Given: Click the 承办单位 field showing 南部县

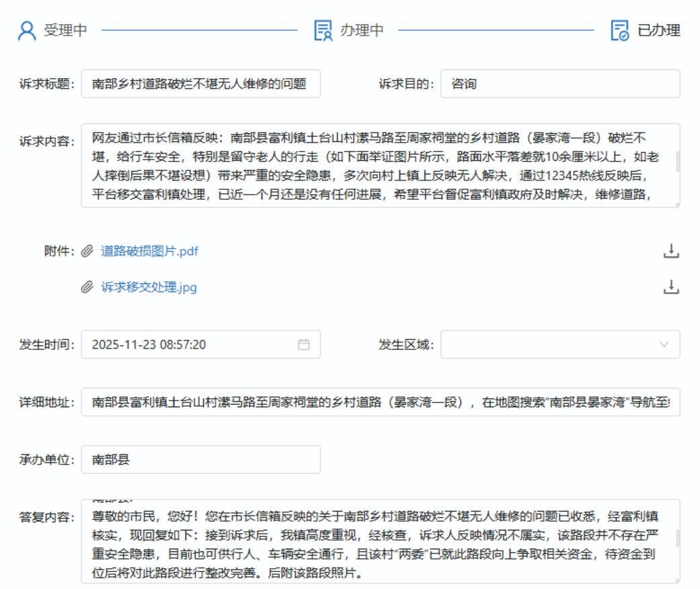Looking at the screenshot, I should coord(201,460).
